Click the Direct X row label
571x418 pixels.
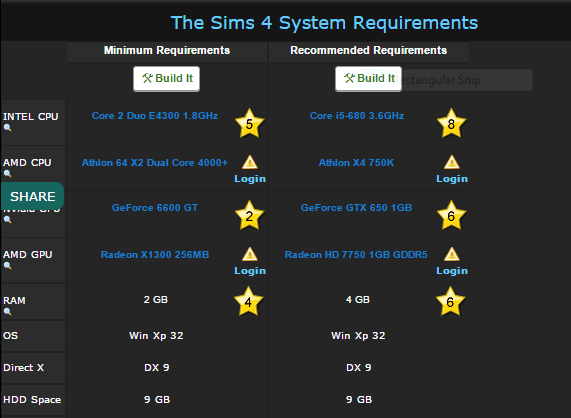coord(23,367)
